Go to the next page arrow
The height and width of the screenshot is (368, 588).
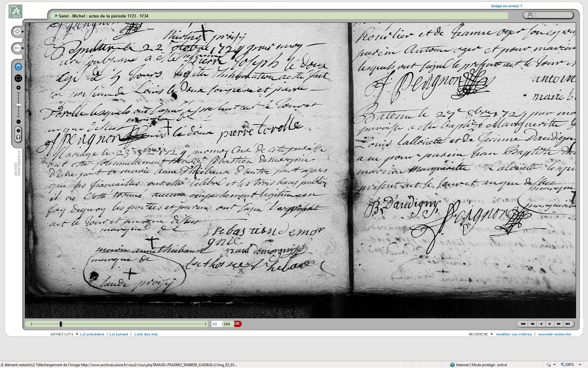point(550,324)
